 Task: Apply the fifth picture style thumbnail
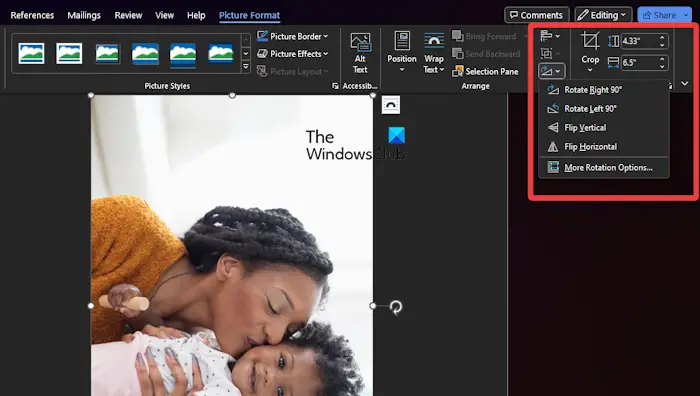tap(183, 54)
